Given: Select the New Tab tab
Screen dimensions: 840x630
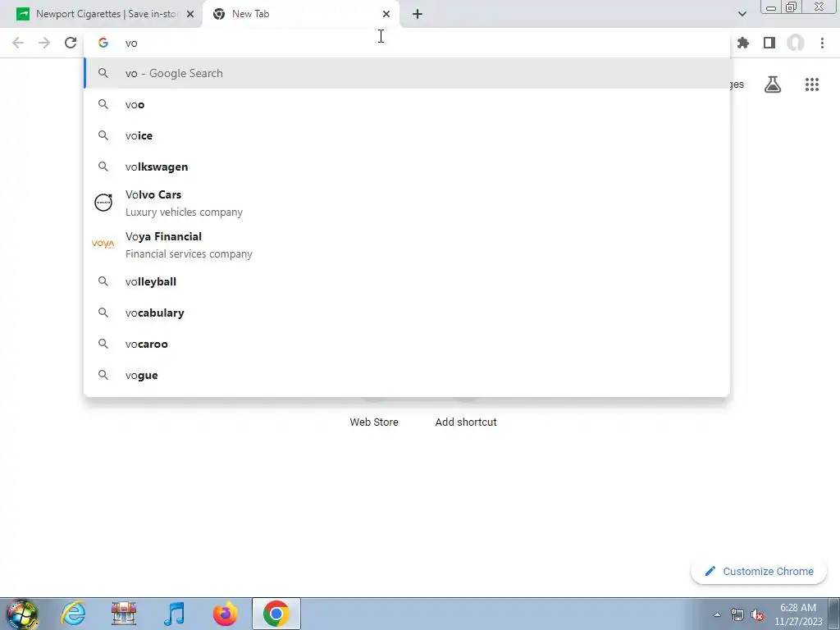Looking at the screenshot, I should point(300,14).
